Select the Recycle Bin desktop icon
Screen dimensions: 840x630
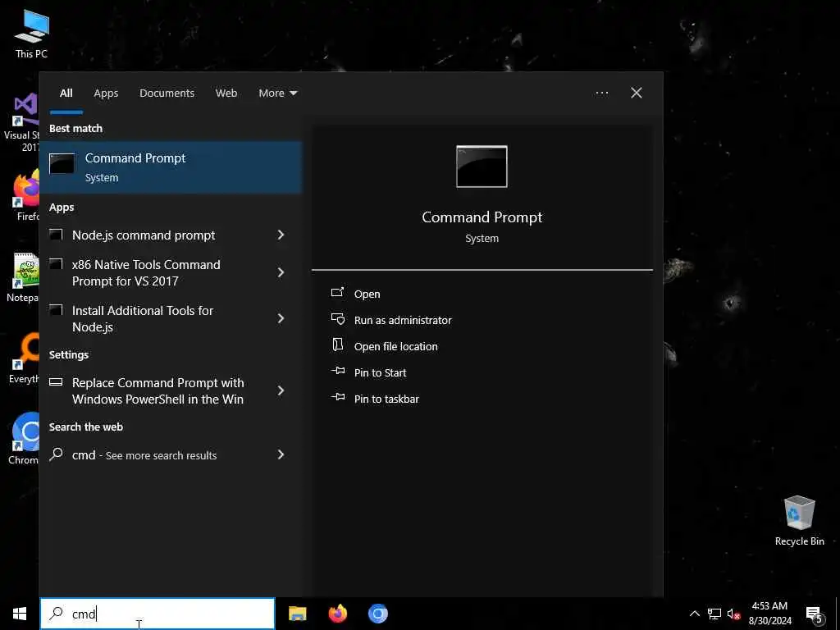[x=799, y=521]
